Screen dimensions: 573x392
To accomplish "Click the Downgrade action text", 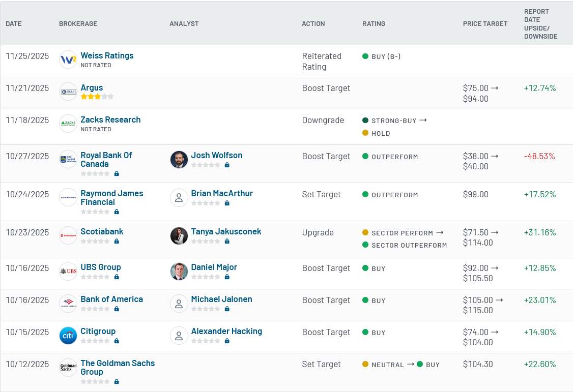I will 323,120.
